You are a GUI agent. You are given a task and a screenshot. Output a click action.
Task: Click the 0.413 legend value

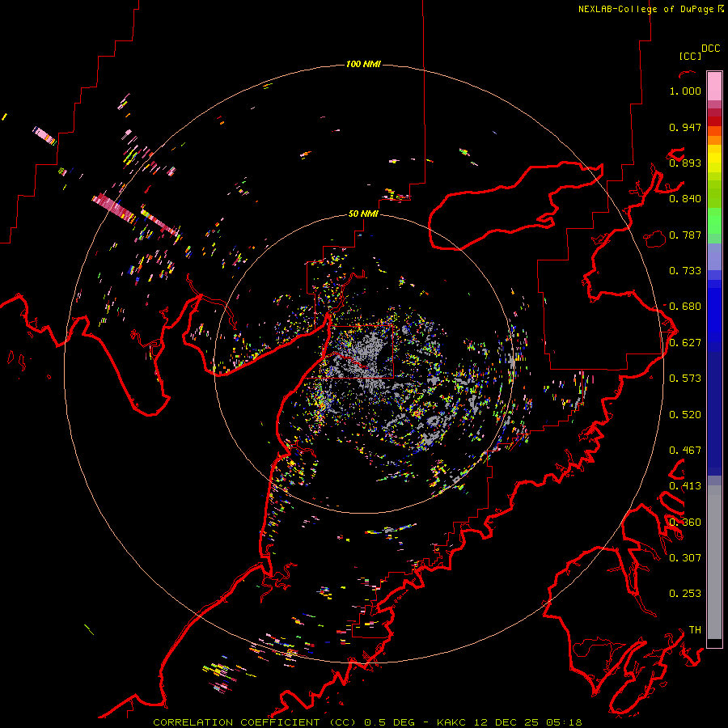point(685,486)
